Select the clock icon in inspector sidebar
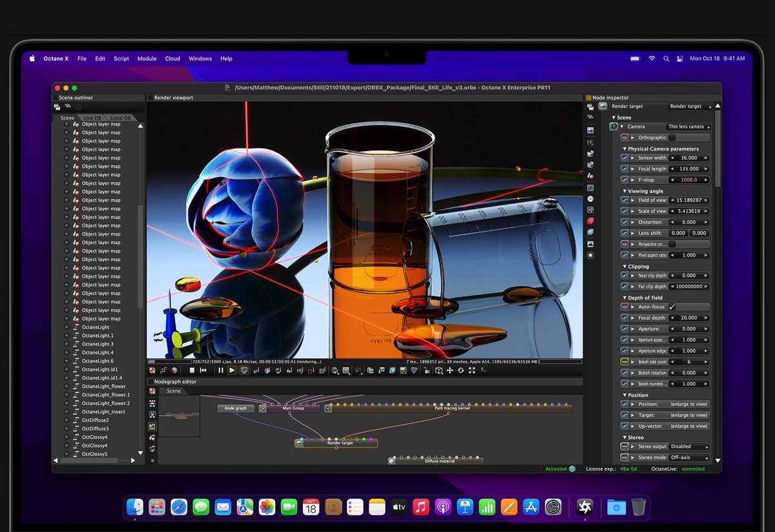The image size is (775, 532). pos(590,199)
